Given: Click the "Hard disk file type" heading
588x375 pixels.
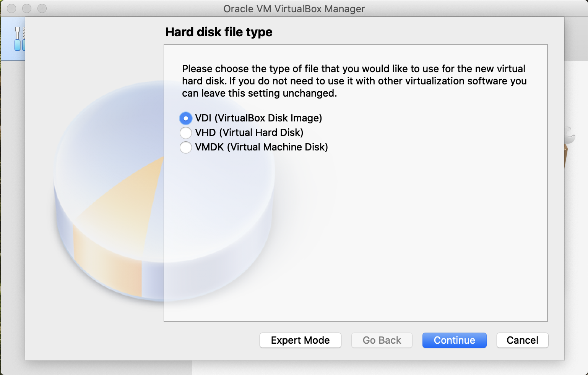Looking at the screenshot, I should (219, 32).
